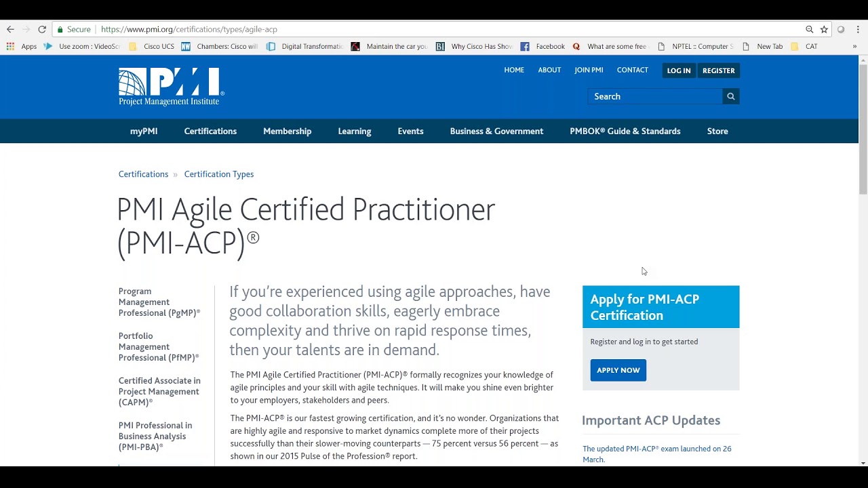This screenshot has height=488, width=868.
Task: Click the Certifications breadcrumb link
Action: [143, 174]
